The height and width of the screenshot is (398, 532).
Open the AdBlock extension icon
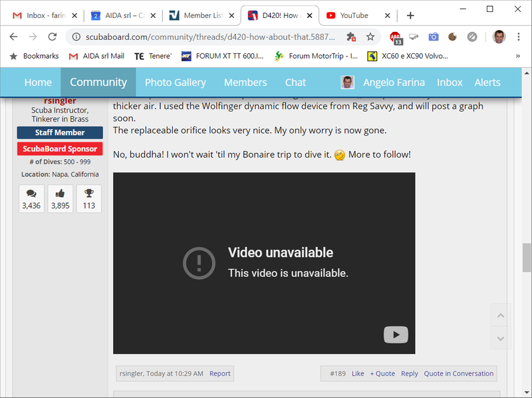click(396, 37)
